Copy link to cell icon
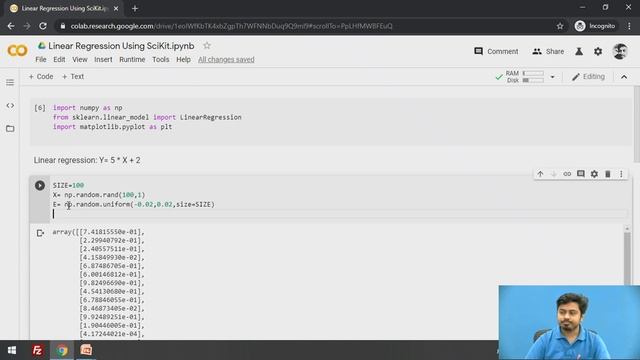Screen dimensions: 640x360 coord(567,174)
